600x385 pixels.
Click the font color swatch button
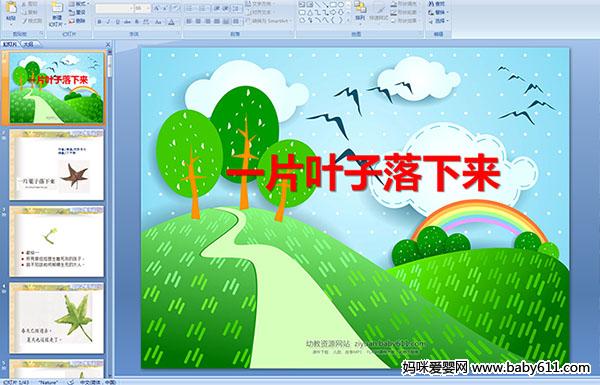(x=171, y=22)
